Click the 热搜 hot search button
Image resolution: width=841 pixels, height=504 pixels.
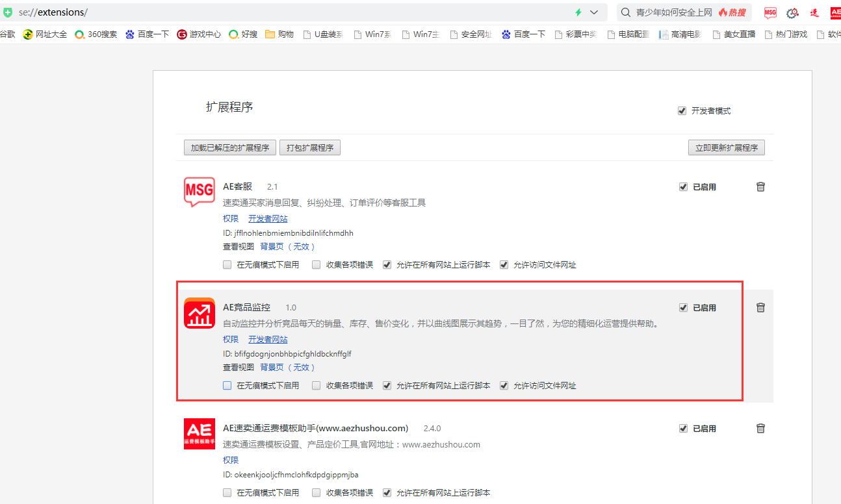[732, 12]
